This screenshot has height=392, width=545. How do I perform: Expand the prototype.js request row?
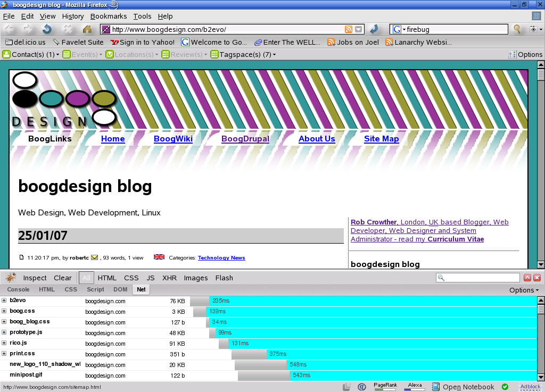[x=4, y=332]
